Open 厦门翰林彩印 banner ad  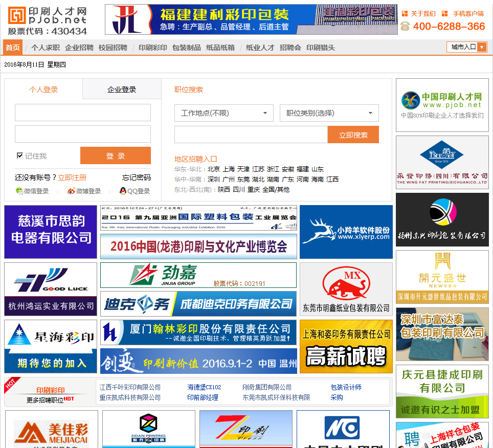(198, 332)
